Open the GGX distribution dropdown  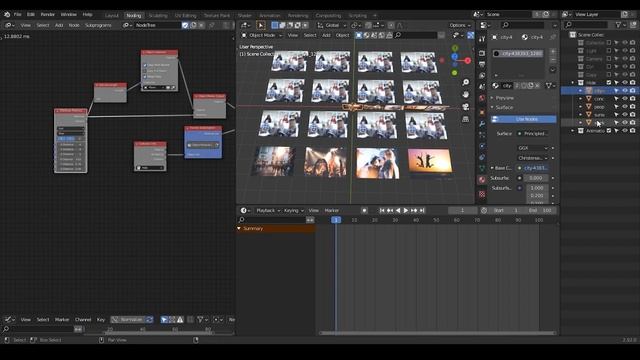pyautogui.click(x=533, y=148)
